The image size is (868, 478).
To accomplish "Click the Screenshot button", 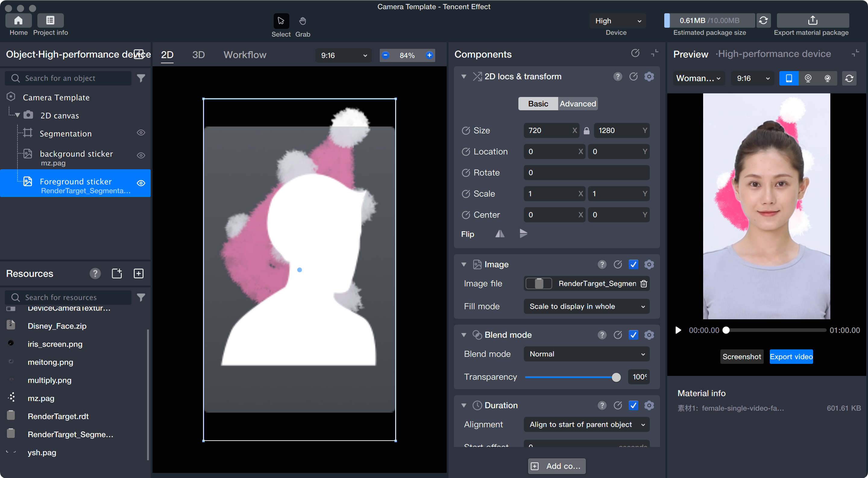I will click(741, 357).
